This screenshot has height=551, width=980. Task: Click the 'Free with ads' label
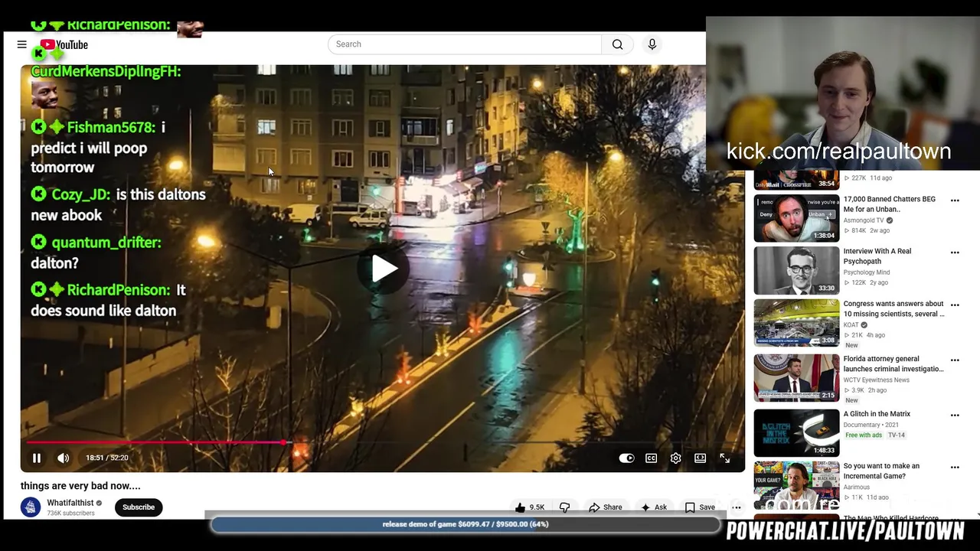[x=864, y=435]
